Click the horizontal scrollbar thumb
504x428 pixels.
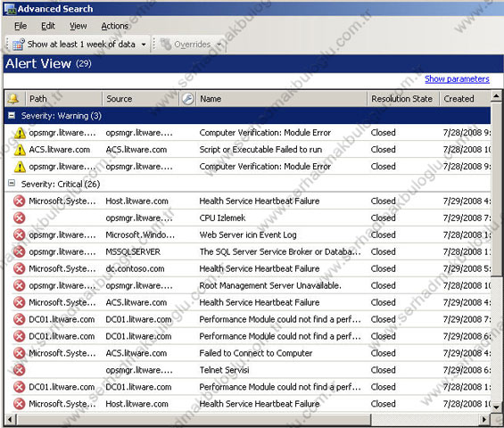pyautogui.click(x=194, y=419)
